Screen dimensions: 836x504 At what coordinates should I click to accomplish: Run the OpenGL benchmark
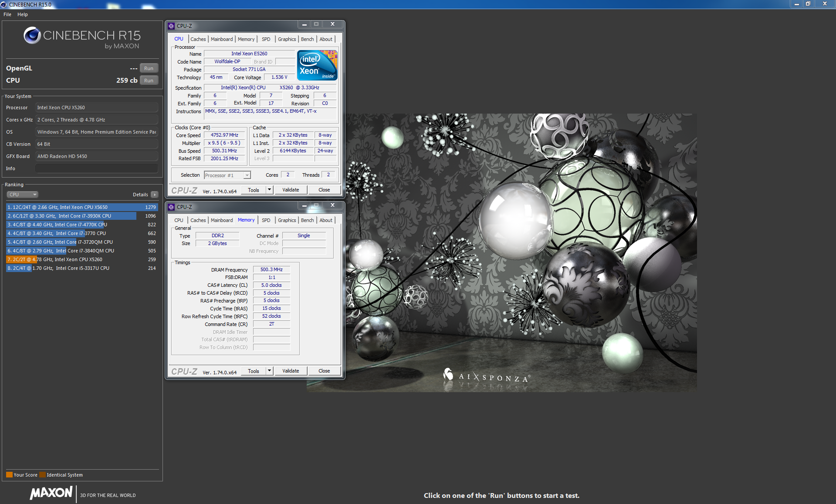tap(149, 68)
